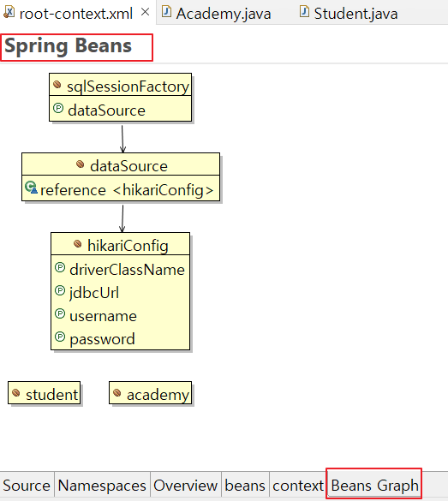Select the student bean node
Viewport: 448px width, 501px height.
(44, 393)
